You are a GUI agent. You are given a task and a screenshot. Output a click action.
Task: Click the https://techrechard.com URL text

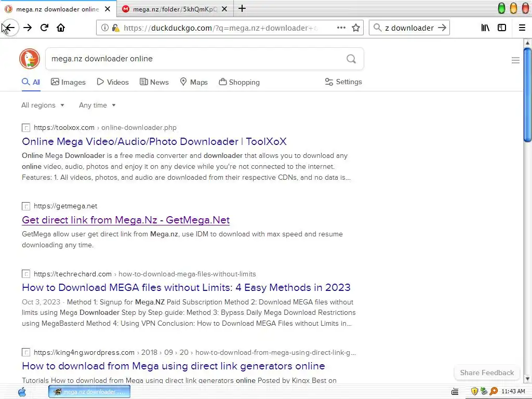click(73, 274)
